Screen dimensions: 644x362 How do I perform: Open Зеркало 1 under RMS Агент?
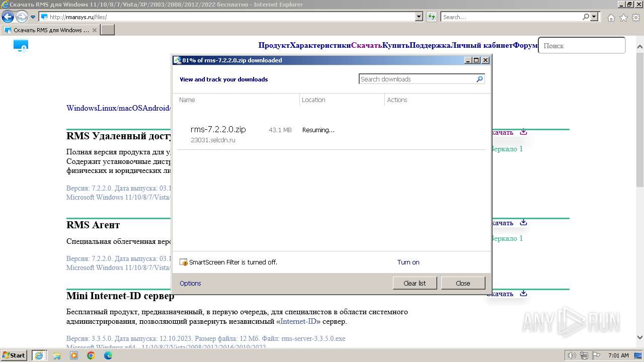point(507,238)
